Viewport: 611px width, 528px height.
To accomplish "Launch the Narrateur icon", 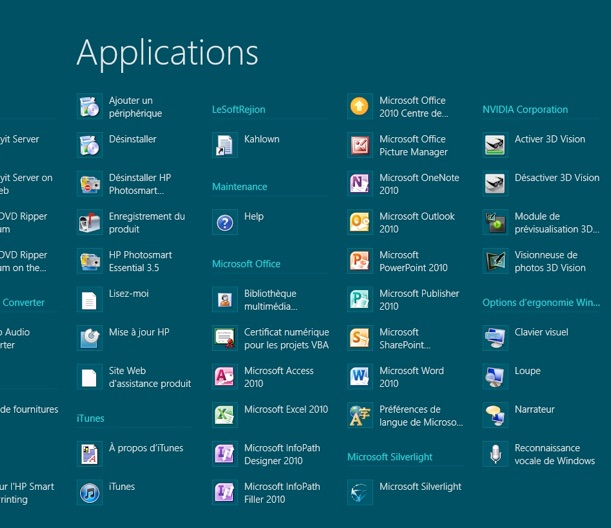I will (x=495, y=415).
